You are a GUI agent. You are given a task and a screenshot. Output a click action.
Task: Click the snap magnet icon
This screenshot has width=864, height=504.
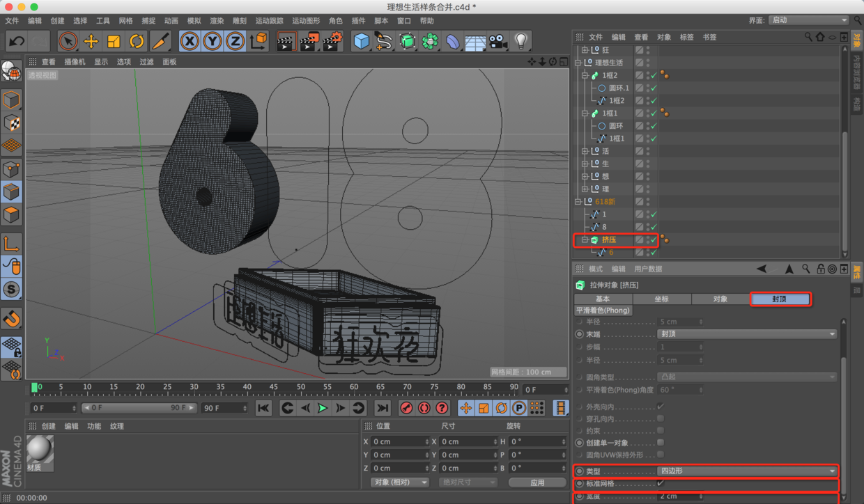11,319
